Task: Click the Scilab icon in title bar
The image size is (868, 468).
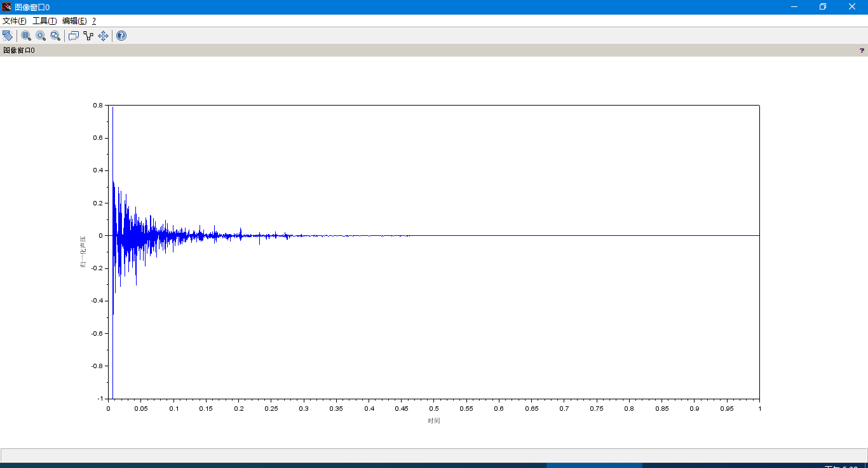Action: point(6,7)
